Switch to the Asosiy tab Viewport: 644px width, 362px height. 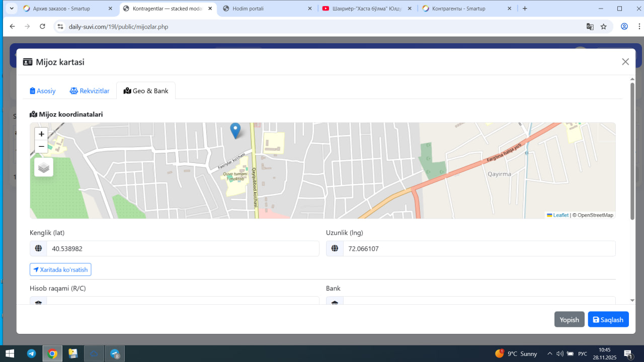coord(43,91)
